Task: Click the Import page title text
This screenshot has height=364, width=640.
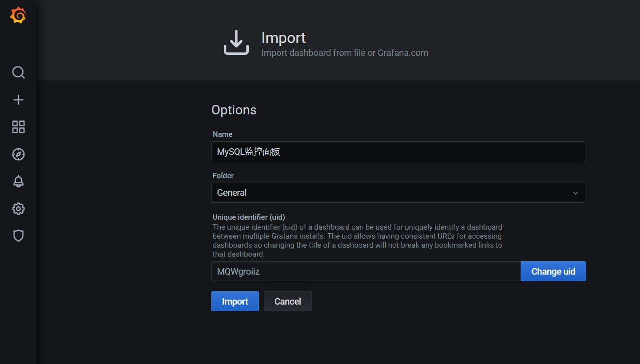Action: click(283, 38)
